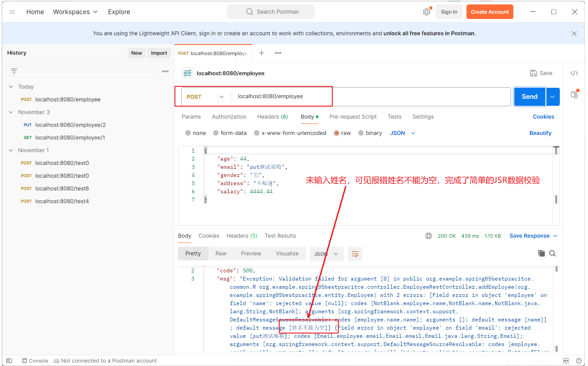Open the response JSON format dropdown
Viewport: 588px width, 366px height.
326,254
